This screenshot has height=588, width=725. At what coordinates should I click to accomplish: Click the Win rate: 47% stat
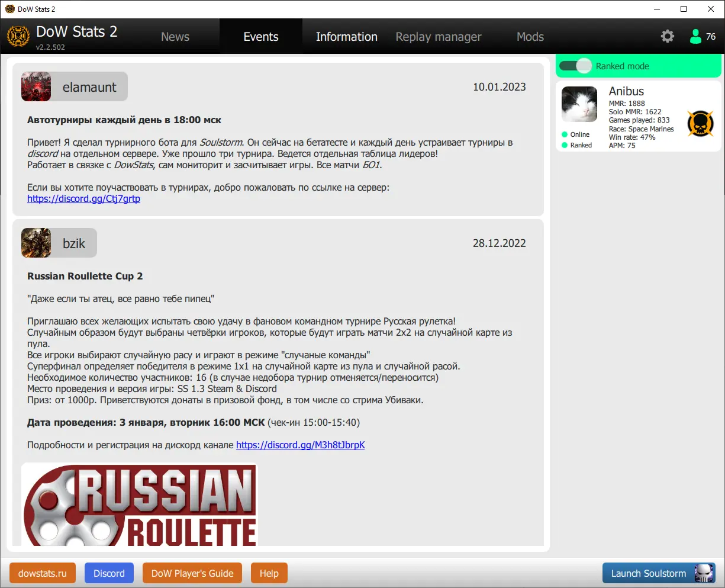point(632,137)
